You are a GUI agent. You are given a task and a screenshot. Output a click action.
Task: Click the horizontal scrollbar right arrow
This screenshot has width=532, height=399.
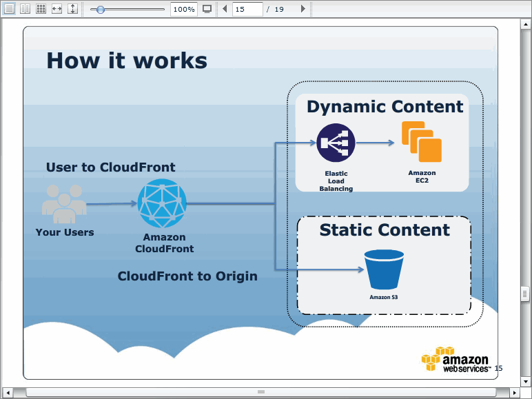pos(515,393)
